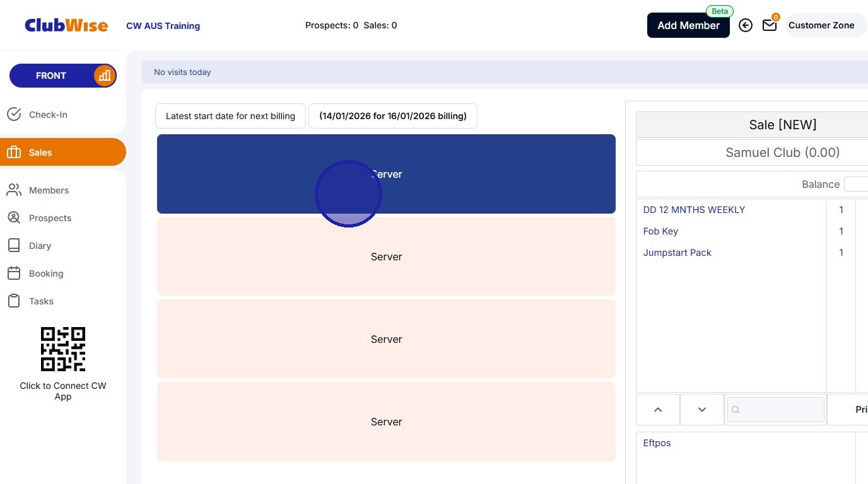
Task: Open the stats chart icon beside FRONT
Action: (x=104, y=76)
